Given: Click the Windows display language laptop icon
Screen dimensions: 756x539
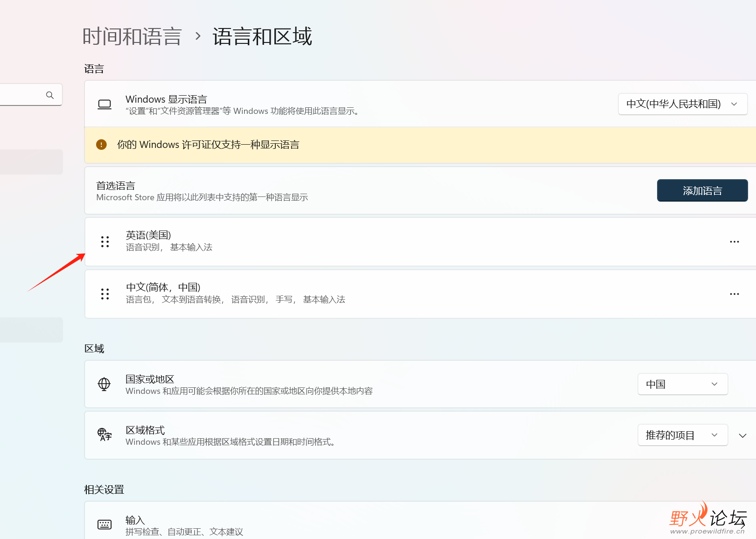Looking at the screenshot, I should [105, 104].
